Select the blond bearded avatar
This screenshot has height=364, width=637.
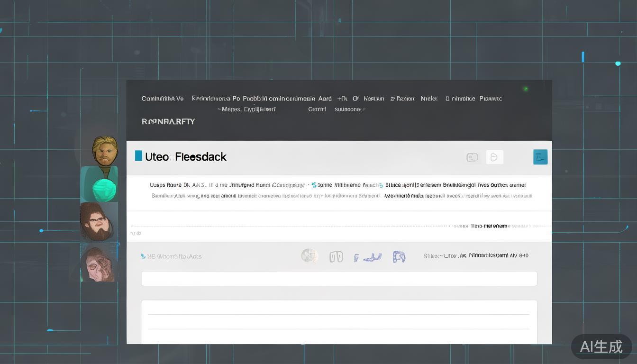105,151
